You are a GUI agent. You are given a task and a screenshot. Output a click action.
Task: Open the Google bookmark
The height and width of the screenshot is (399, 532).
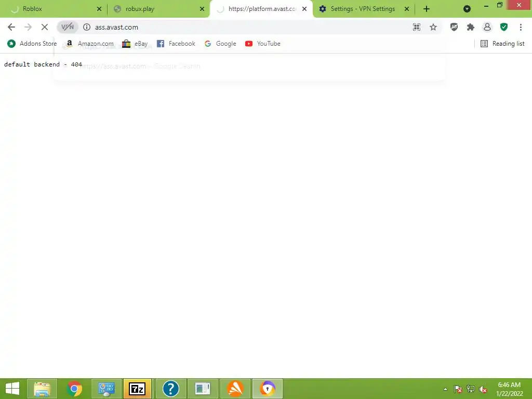pyautogui.click(x=220, y=44)
